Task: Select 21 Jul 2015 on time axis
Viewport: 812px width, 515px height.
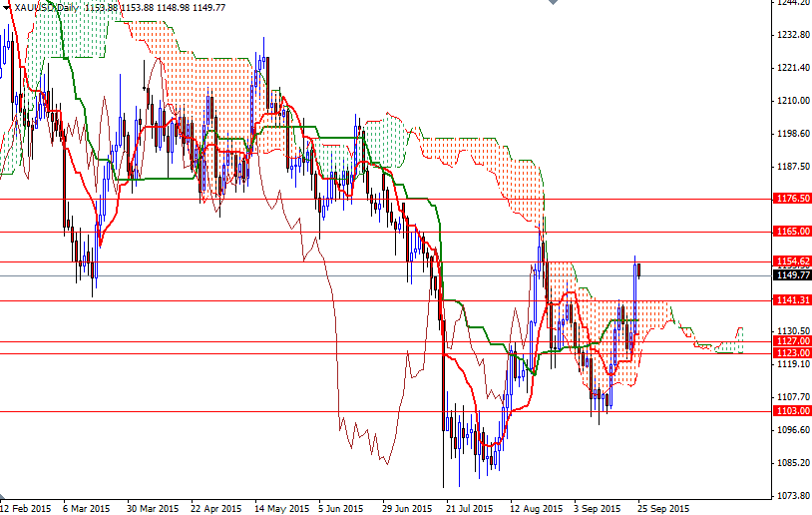Action: tap(471, 507)
